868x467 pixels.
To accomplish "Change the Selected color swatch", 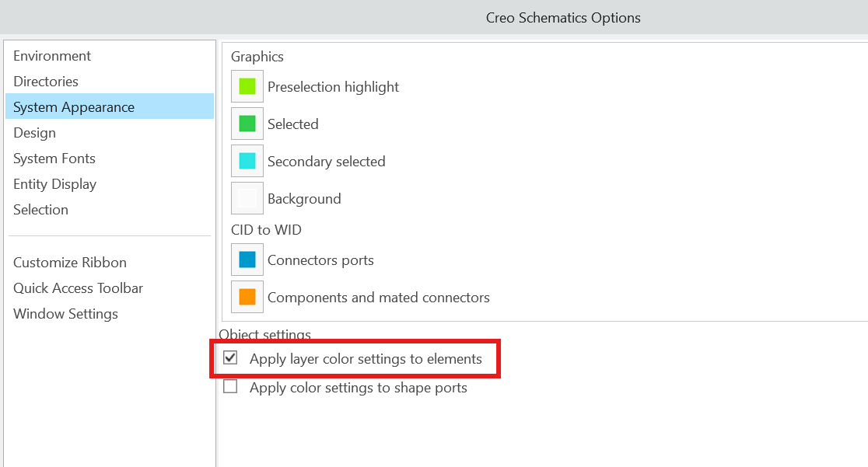I will 247,124.
